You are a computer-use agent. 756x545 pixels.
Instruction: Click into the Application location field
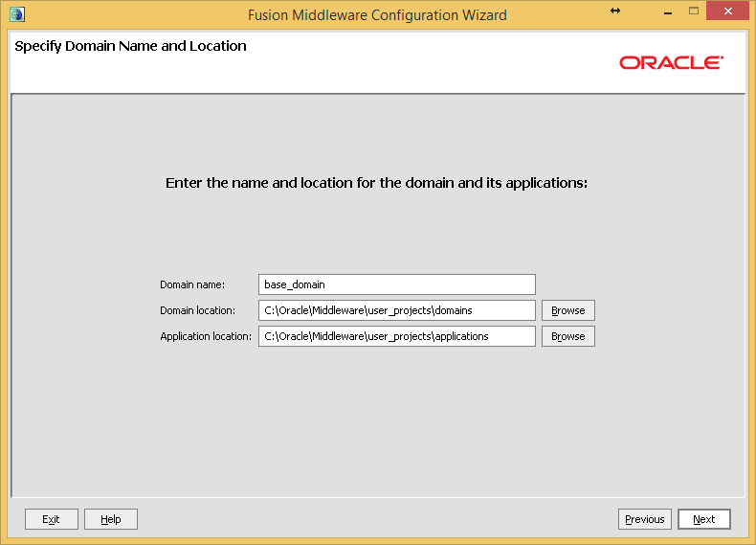397,336
